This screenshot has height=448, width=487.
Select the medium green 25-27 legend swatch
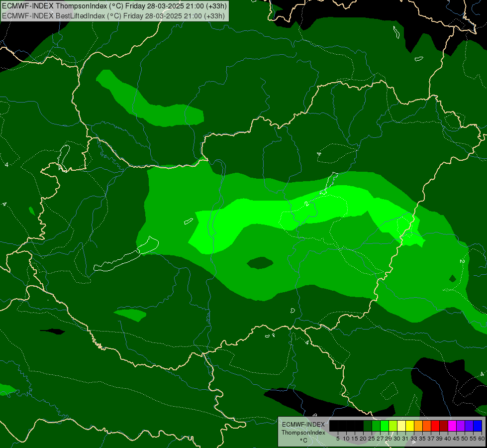pyautogui.click(x=376, y=426)
